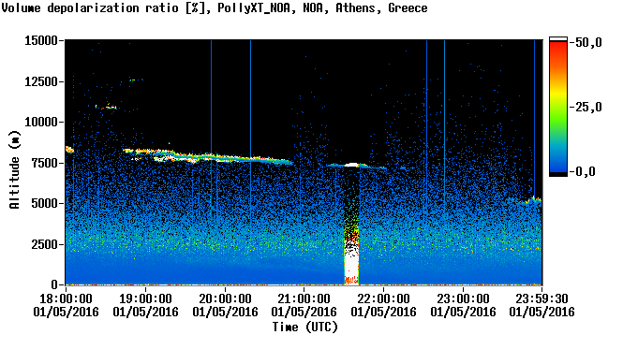Click the 2500 altitude tick label

(44, 244)
